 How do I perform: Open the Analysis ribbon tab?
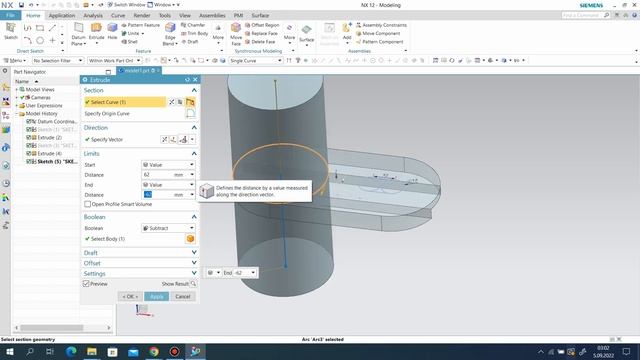[x=93, y=16]
